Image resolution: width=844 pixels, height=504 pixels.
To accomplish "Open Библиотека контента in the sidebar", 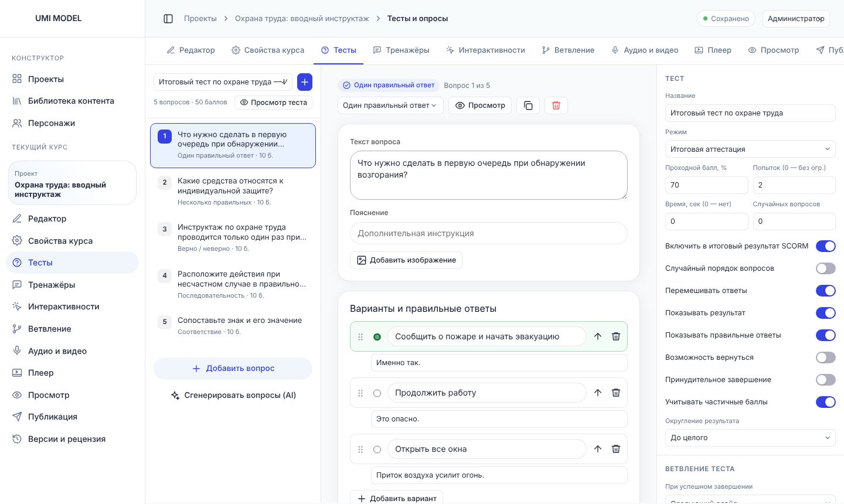I will click(x=72, y=101).
